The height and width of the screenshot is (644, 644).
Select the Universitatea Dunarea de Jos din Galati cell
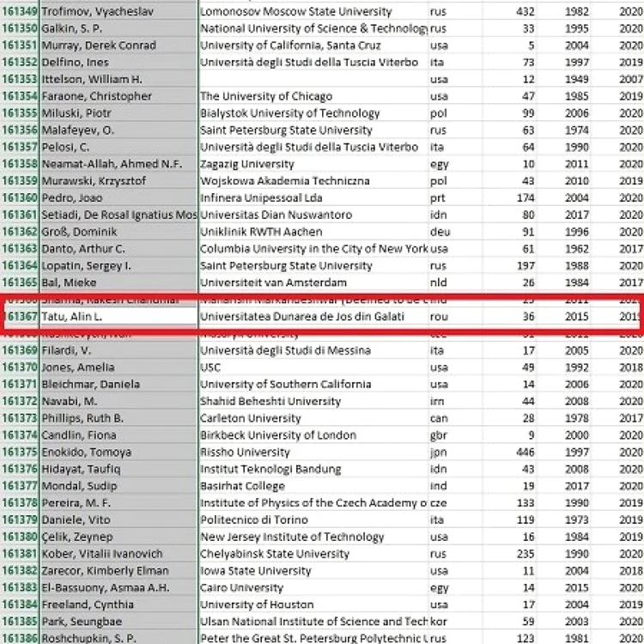(x=313, y=317)
